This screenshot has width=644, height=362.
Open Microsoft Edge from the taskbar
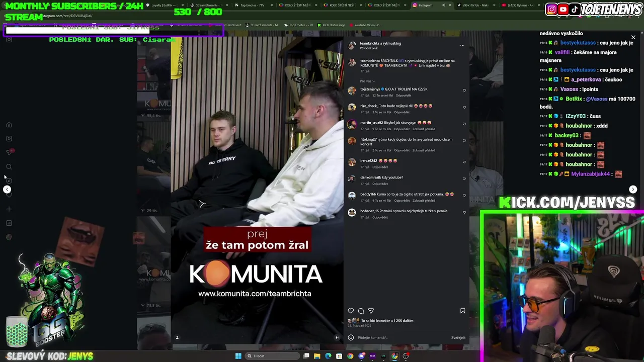click(328, 356)
